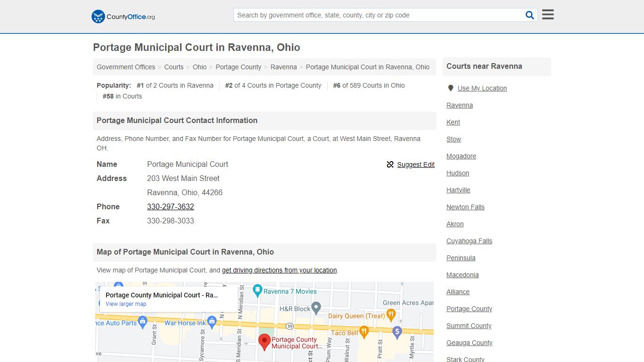Open the CountyOffice.org home logo

pos(123,16)
